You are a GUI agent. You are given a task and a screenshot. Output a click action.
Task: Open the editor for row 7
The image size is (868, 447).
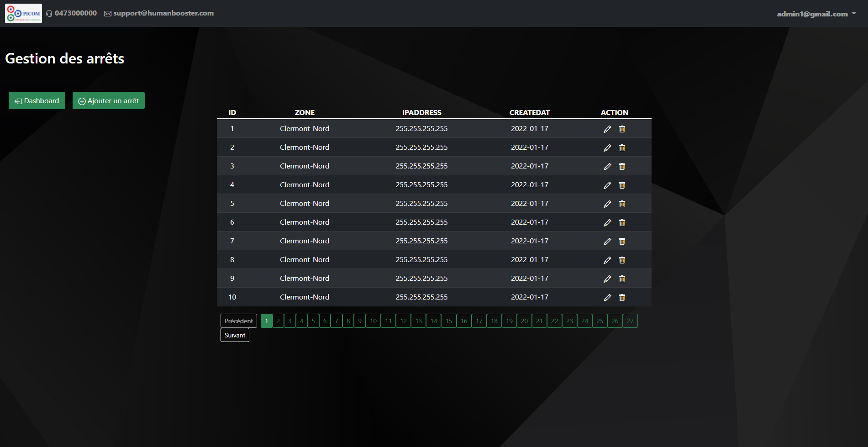click(x=607, y=242)
